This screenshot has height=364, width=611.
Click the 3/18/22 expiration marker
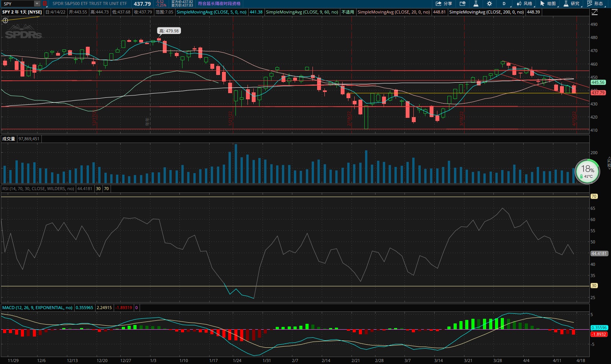(x=461, y=119)
